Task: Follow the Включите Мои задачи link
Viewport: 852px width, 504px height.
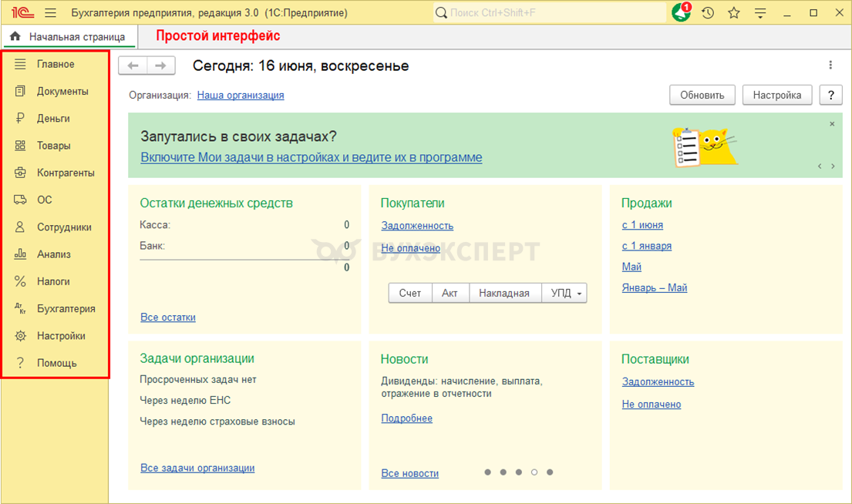Action: coord(312,157)
